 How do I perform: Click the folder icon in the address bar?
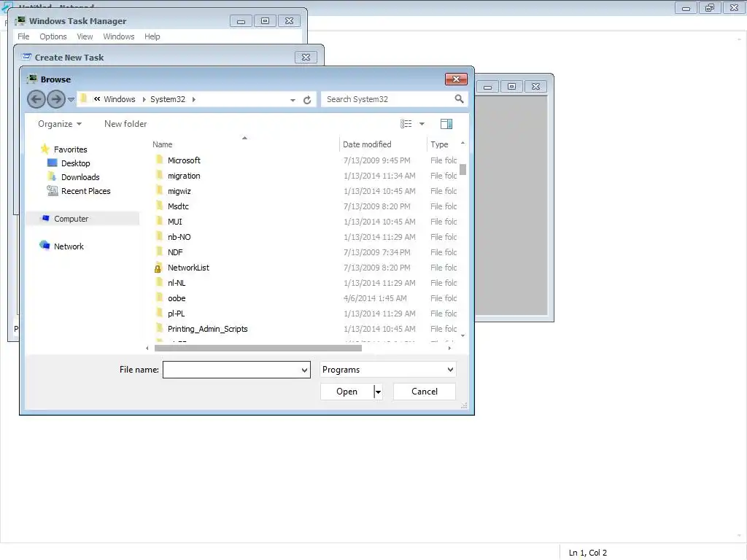click(84, 98)
